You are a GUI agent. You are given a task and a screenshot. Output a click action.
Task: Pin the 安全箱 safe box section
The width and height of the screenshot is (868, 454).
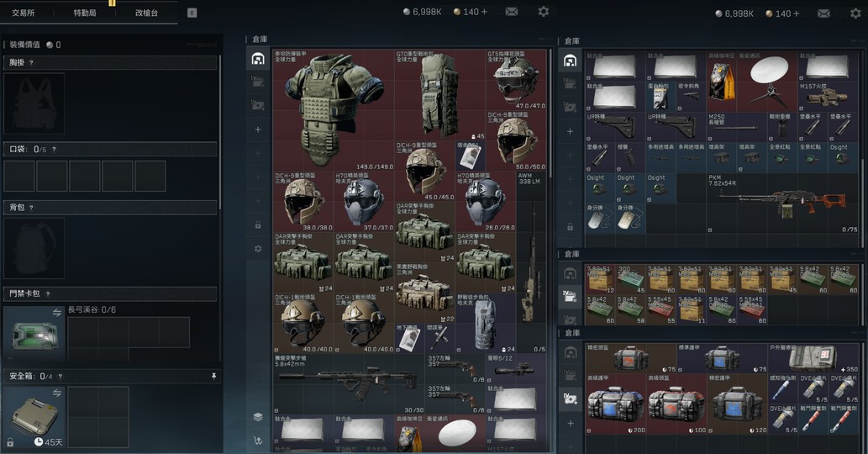pyautogui.click(x=213, y=377)
